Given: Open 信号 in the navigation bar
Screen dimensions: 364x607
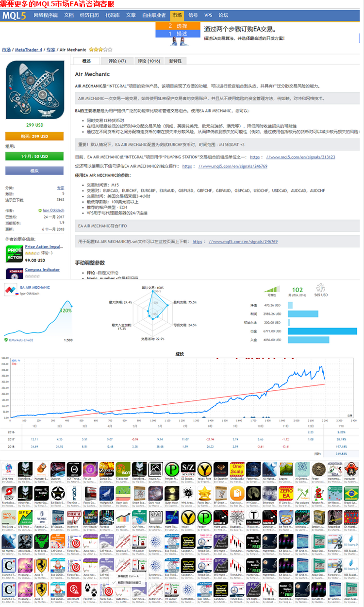Looking at the screenshot, I should (x=193, y=16).
